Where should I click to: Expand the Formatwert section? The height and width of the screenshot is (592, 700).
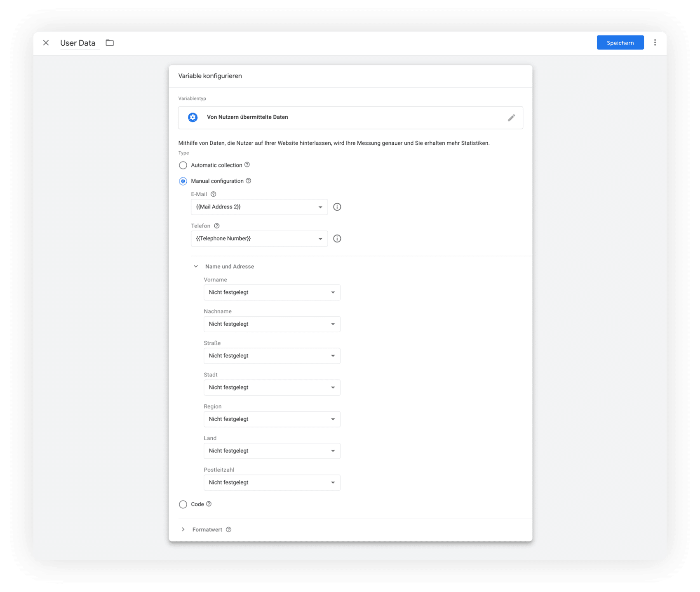183,530
